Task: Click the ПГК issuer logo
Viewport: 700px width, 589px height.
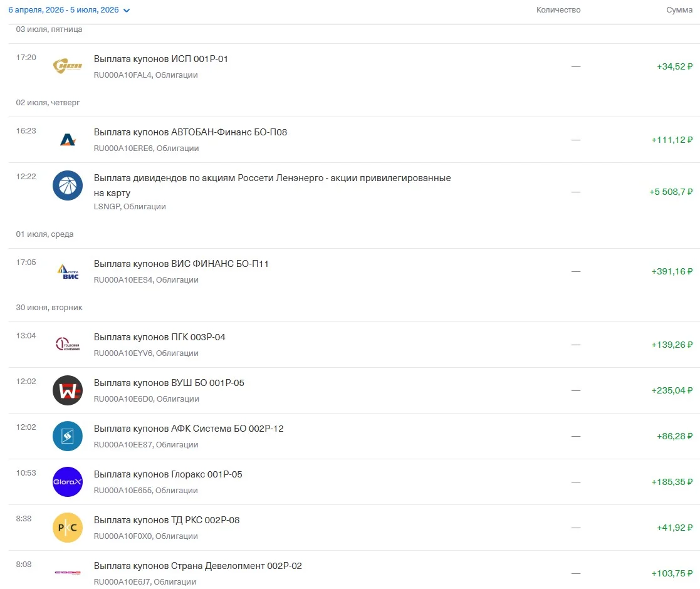Action: [x=68, y=345]
